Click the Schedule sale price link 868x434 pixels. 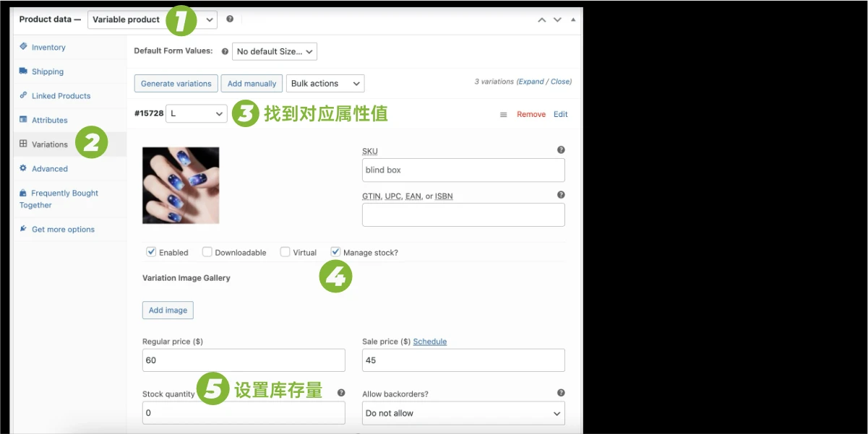click(x=429, y=342)
